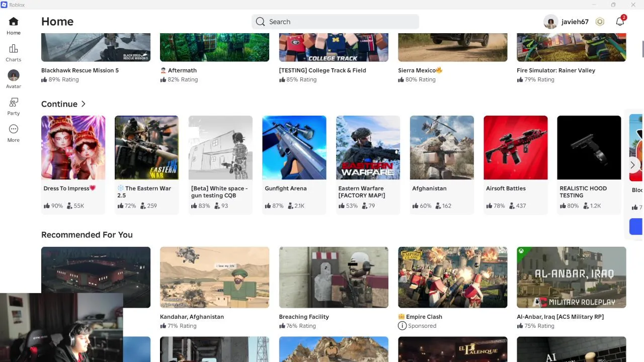Open the Sierra Mexico top thumbnail

tap(453, 47)
